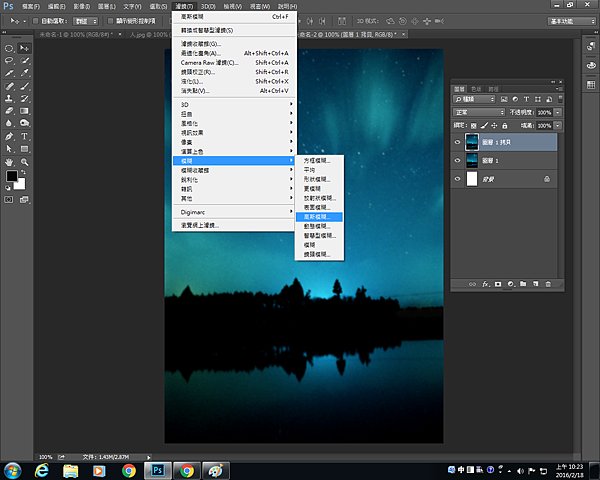Click the foreground color swatch
The image size is (600, 480).
(12, 176)
